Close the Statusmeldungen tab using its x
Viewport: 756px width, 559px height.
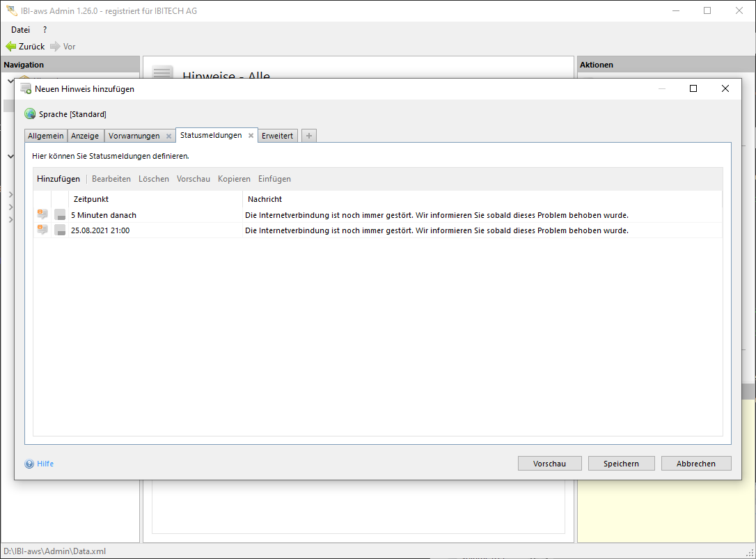click(251, 136)
